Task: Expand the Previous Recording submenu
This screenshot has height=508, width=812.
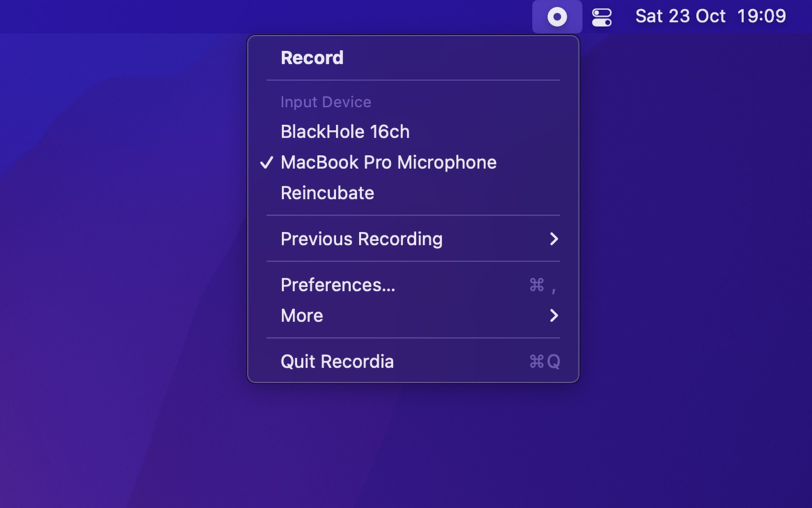Action: point(361,239)
